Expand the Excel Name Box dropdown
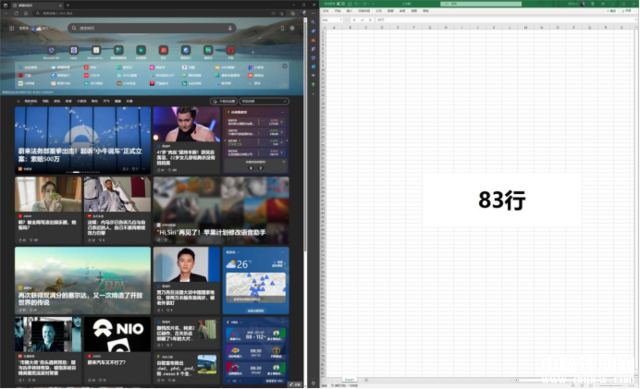The height and width of the screenshot is (389, 640). (x=341, y=20)
